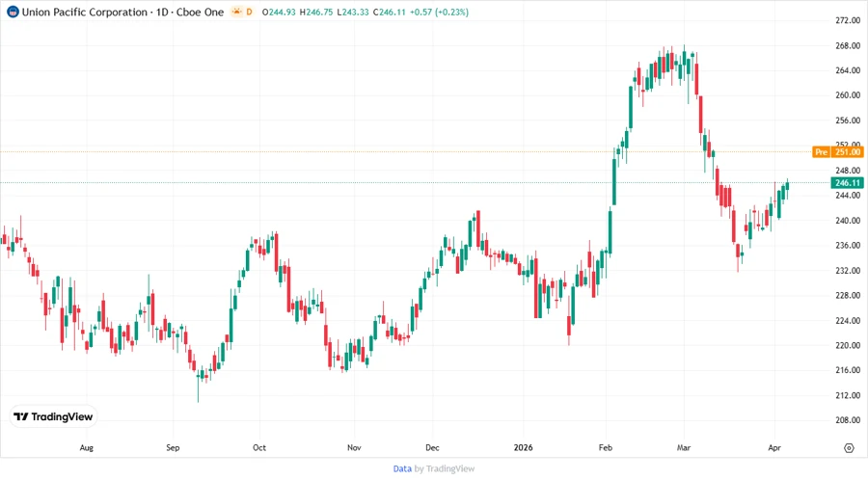Open chart settings gear icon
Image resolution: width=868 pixels, height=480 pixels.
coord(849,448)
